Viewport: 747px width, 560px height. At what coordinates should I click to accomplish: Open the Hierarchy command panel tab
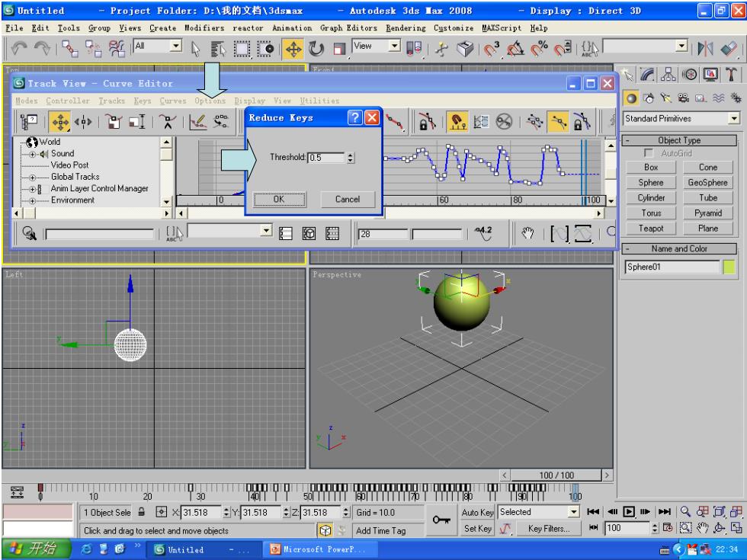(x=668, y=75)
